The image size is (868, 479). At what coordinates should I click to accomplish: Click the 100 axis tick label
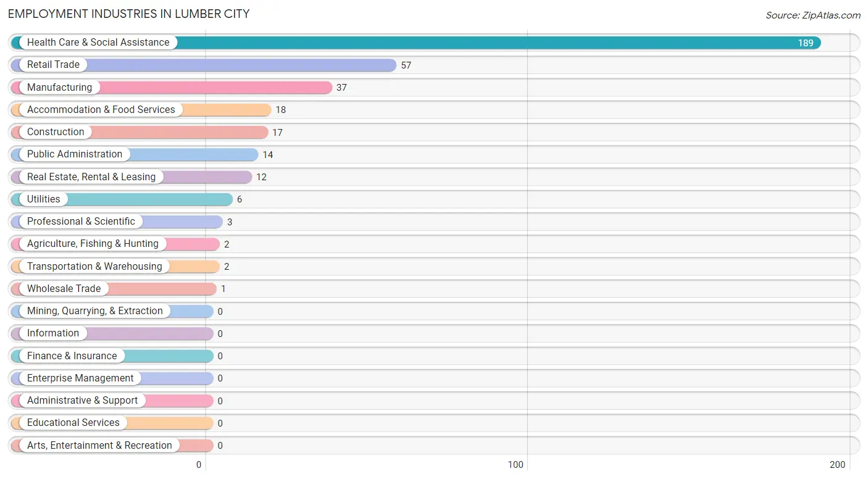pos(515,465)
